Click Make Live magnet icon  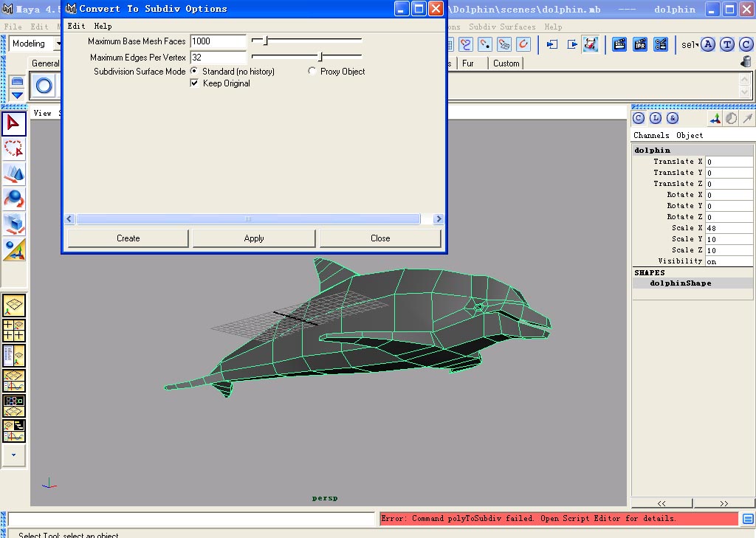coord(523,44)
